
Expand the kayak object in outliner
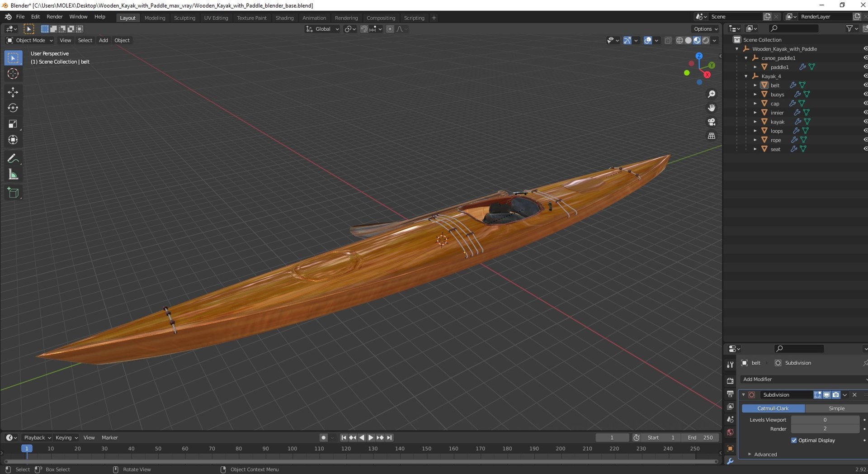pos(755,122)
